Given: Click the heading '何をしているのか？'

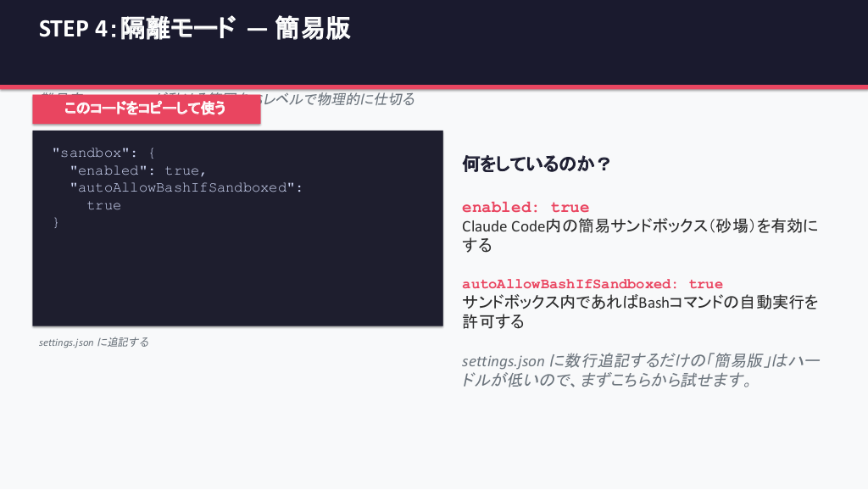Looking at the screenshot, I should click(536, 164).
